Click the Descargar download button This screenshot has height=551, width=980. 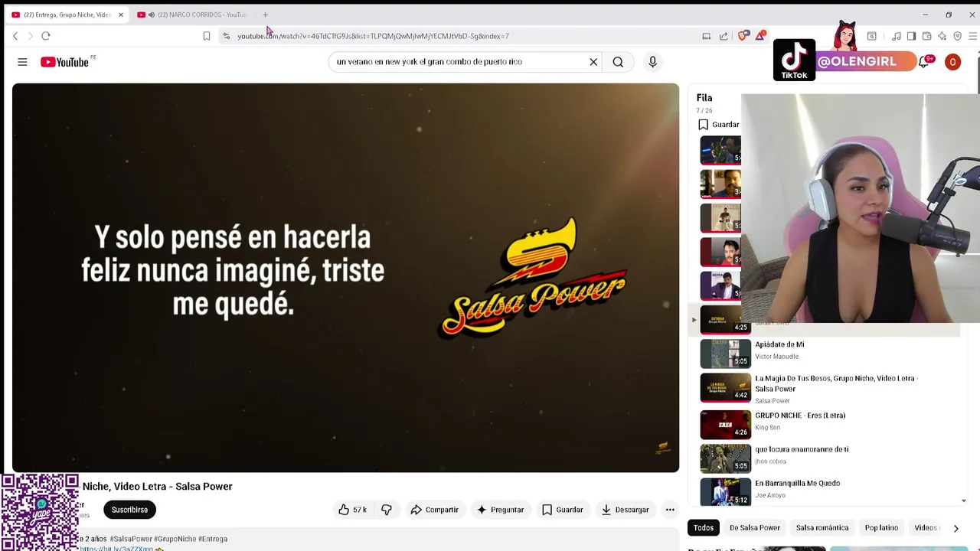[626, 510]
